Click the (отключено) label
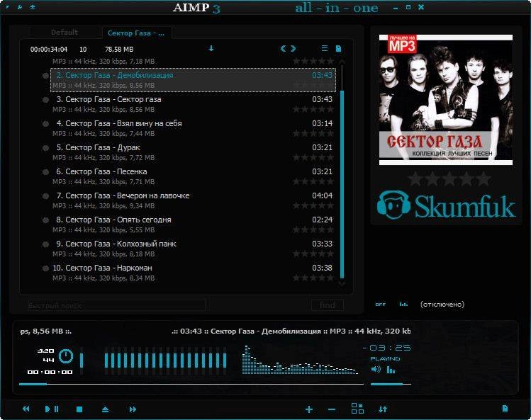531x420 pixels. click(x=442, y=305)
